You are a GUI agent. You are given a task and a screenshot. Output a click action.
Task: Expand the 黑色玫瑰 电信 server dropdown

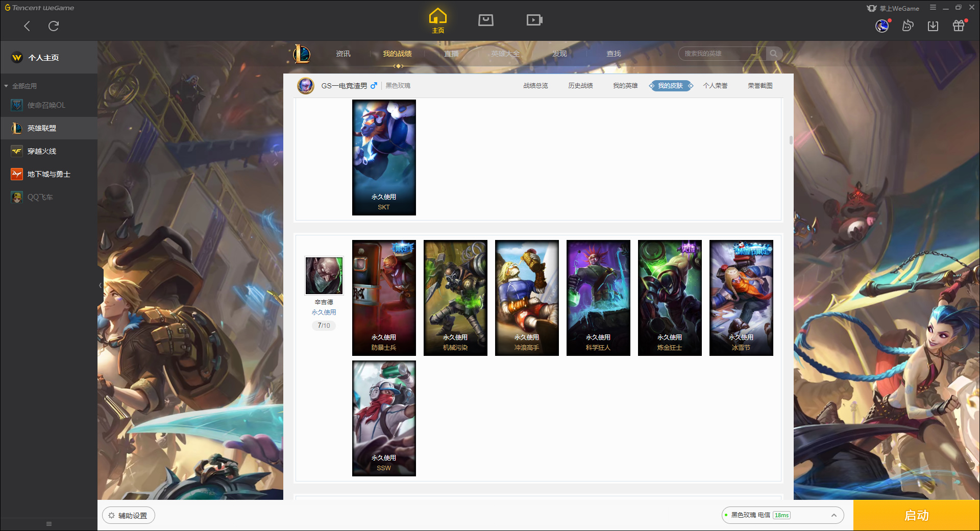coord(782,515)
